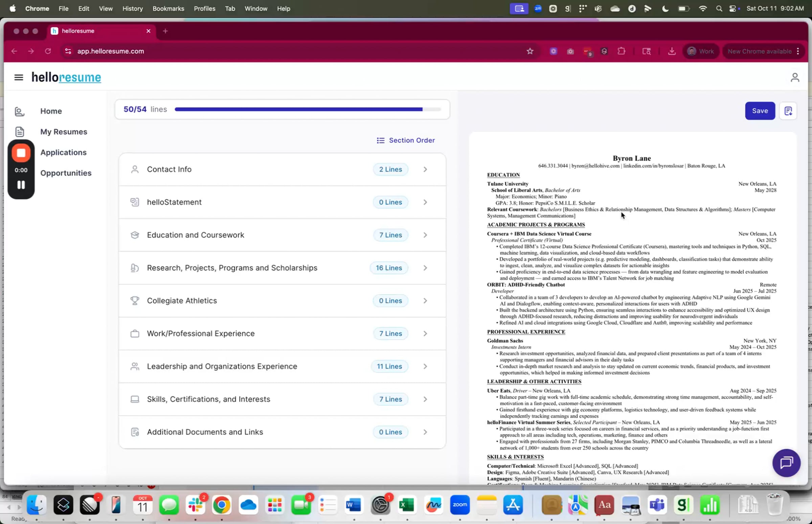Screen dimensions: 812x524
Task: Expand the Contact Info section
Action: pos(282,169)
